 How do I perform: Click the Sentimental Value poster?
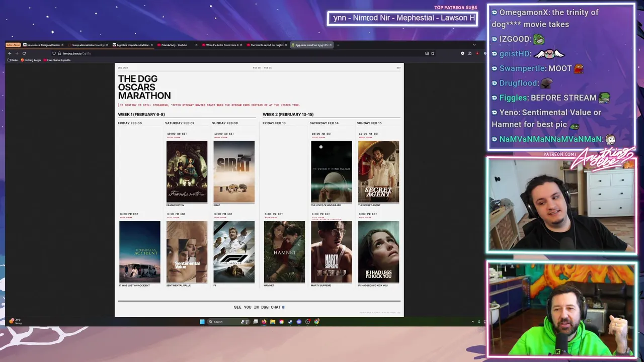pyautogui.click(x=187, y=252)
